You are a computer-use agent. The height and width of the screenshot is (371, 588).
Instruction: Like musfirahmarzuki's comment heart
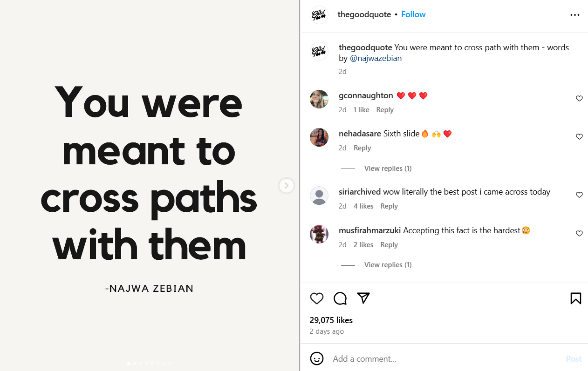coord(579,234)
